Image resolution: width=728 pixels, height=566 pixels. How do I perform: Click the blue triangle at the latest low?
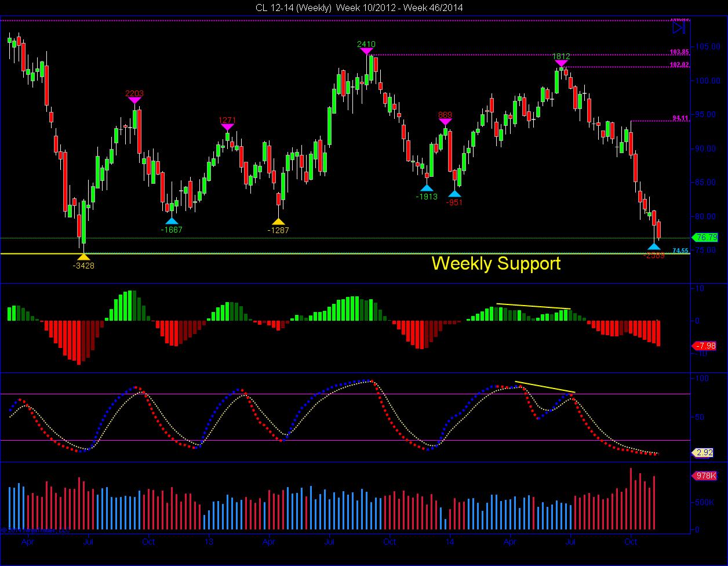coord(654,247)
